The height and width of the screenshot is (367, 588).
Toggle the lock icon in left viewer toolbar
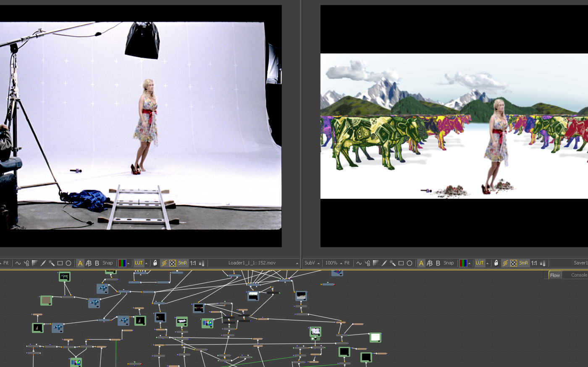(155, 263)
